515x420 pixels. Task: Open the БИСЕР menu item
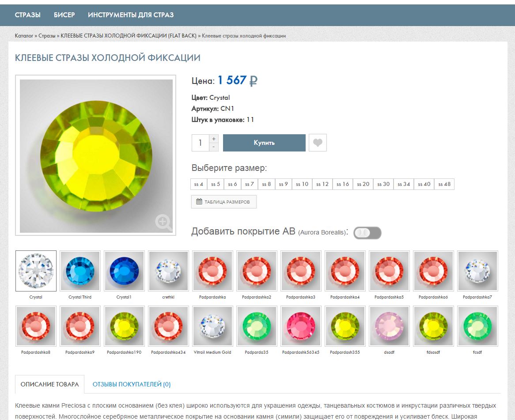(64, 15)
